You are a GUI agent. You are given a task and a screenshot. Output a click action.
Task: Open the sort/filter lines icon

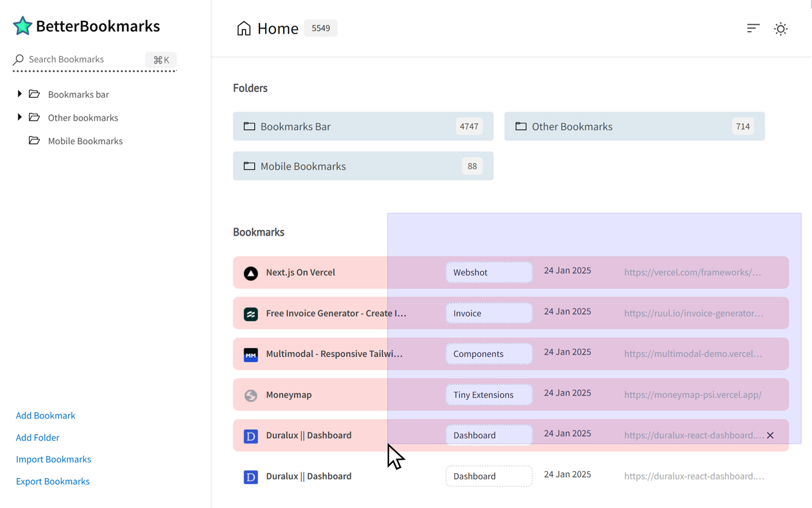click(753, 28)
